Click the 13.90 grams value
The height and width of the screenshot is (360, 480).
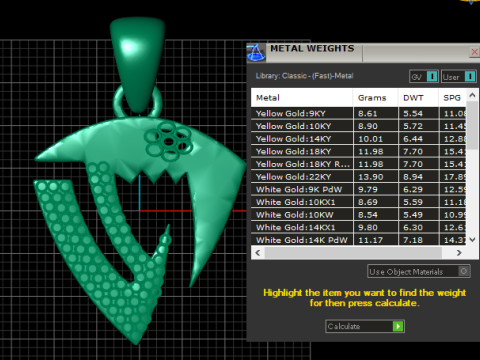click(370, 177)
